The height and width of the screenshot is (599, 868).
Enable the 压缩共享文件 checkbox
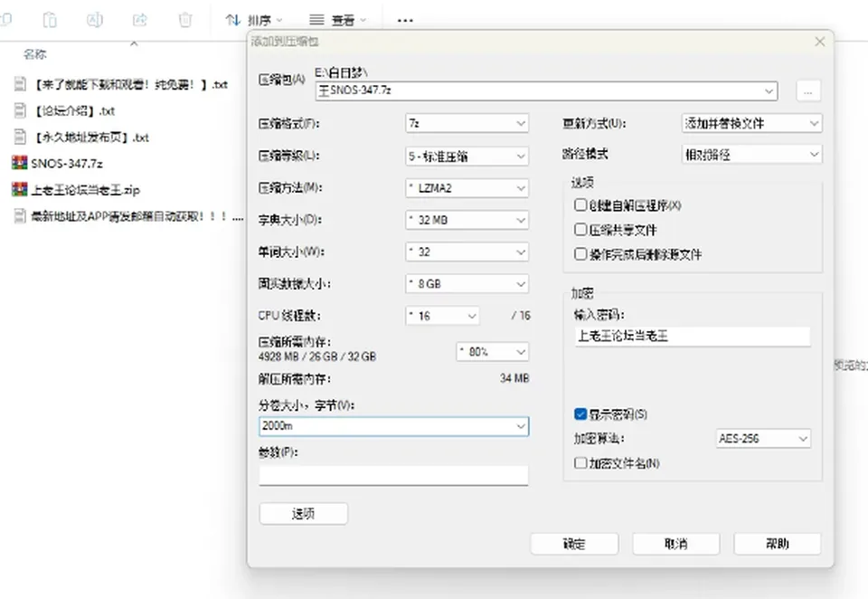580,230
